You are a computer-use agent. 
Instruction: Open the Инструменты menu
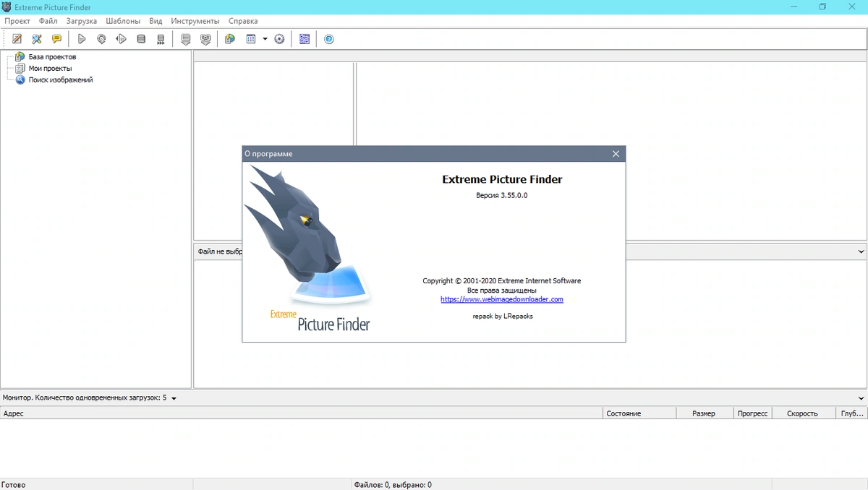coord(195,21)
